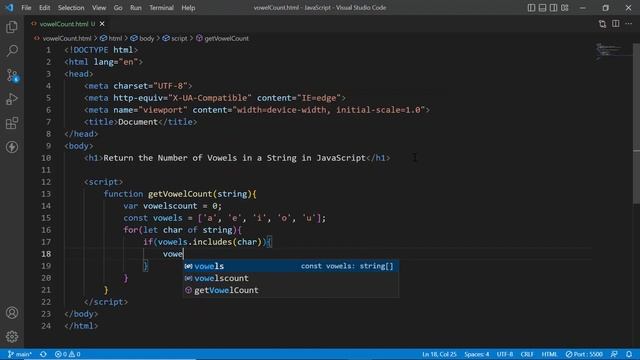Viewport: 640px width, 360px height.
Task: Open the Extensions view
Action: [x=12, y=123]
